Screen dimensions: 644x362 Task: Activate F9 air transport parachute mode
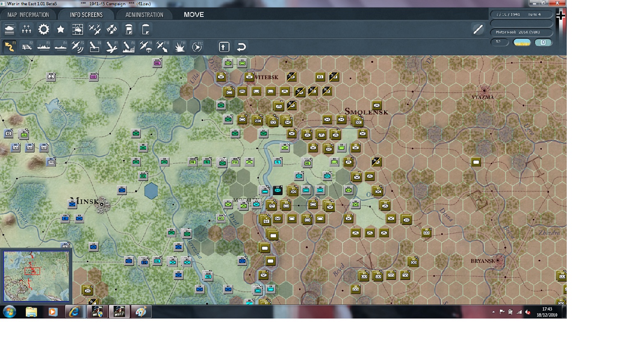pos(146,47)
